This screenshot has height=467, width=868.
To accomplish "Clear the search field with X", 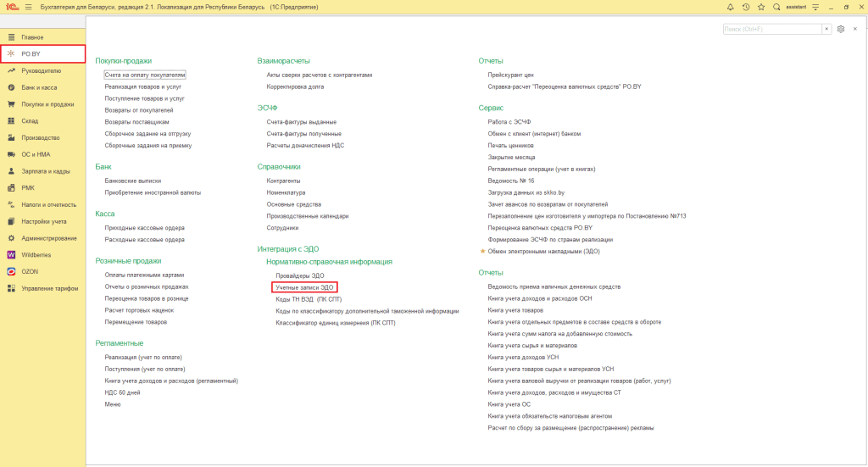I will point(826,29).
